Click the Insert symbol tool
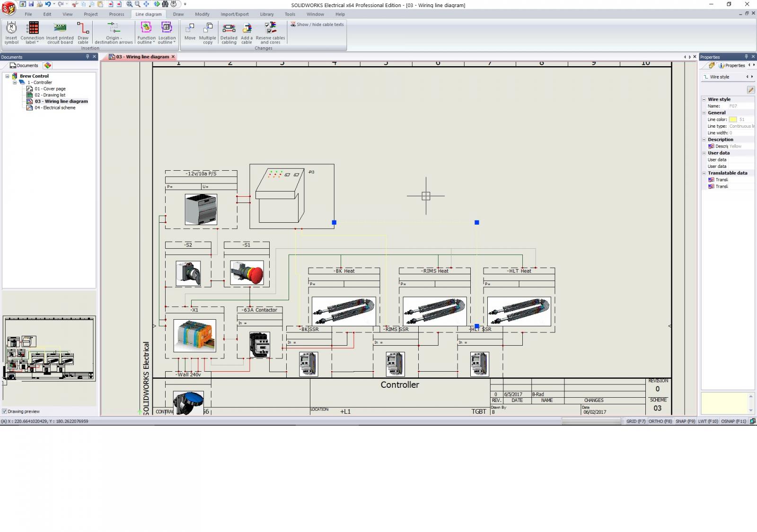 [x=11, y=33]
